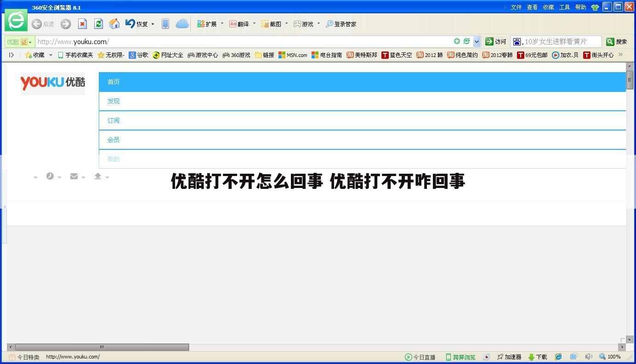Open the 谷歌 bookmark
This screenshot has height=364, width=636.
(x=138, y=55)
